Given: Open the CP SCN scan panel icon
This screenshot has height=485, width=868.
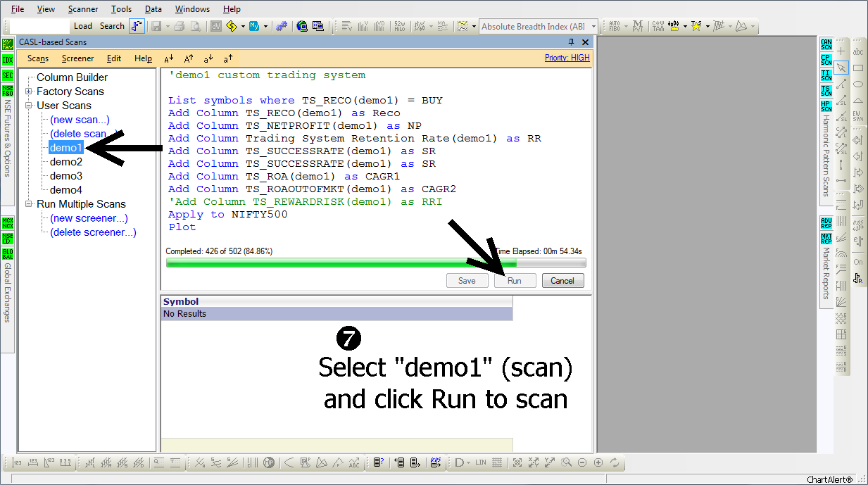Looking at the screenshot, I should click(826, 60).
